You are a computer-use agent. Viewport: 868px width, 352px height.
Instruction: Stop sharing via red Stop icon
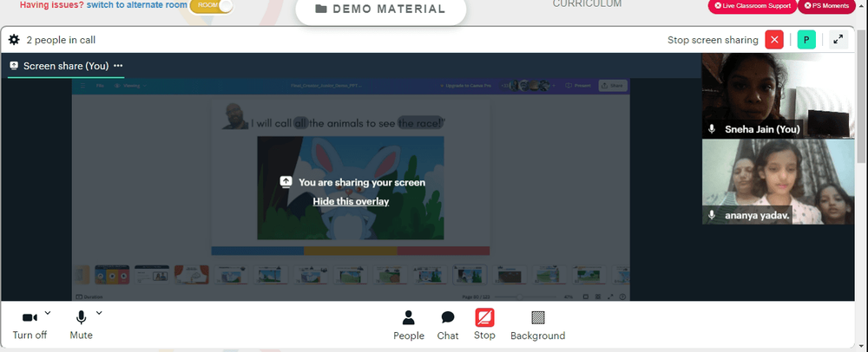pos(484,317)
